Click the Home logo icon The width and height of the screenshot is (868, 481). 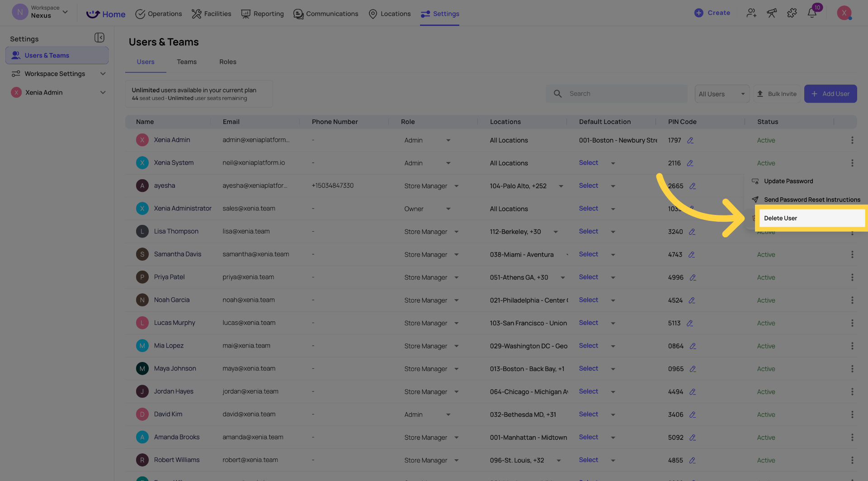tap(93, 14)
